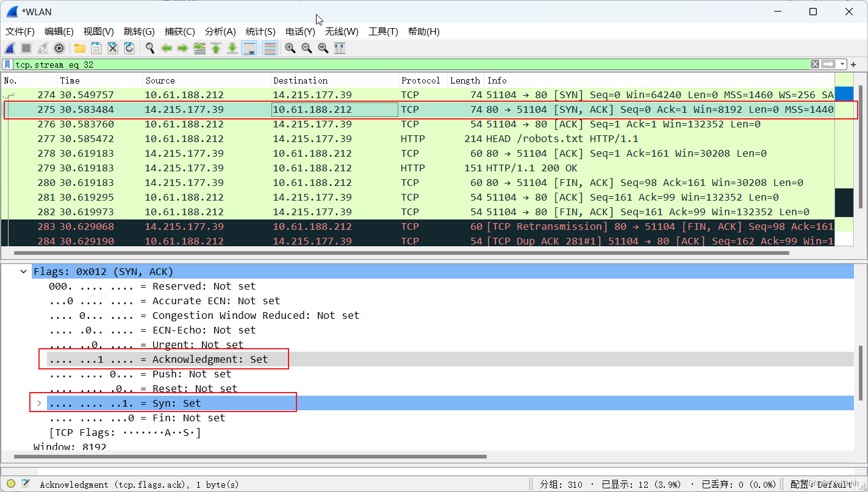Open the 视图(V) menu
868x492 pixels.
(99, 32)
